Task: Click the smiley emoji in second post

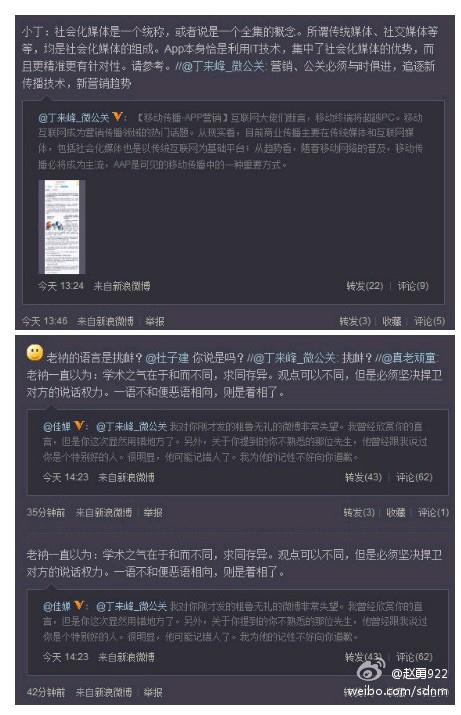Action: (35, 352)
